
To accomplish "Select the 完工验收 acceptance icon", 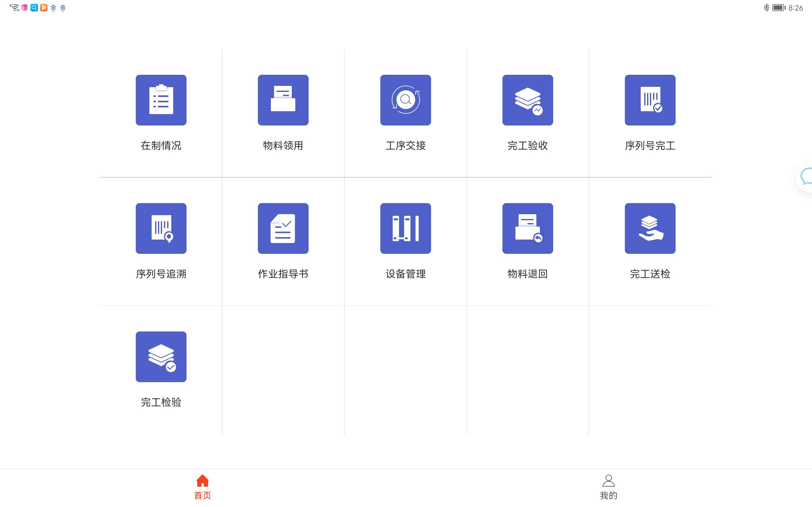I will pyautogui.click(x=527, y=100).
